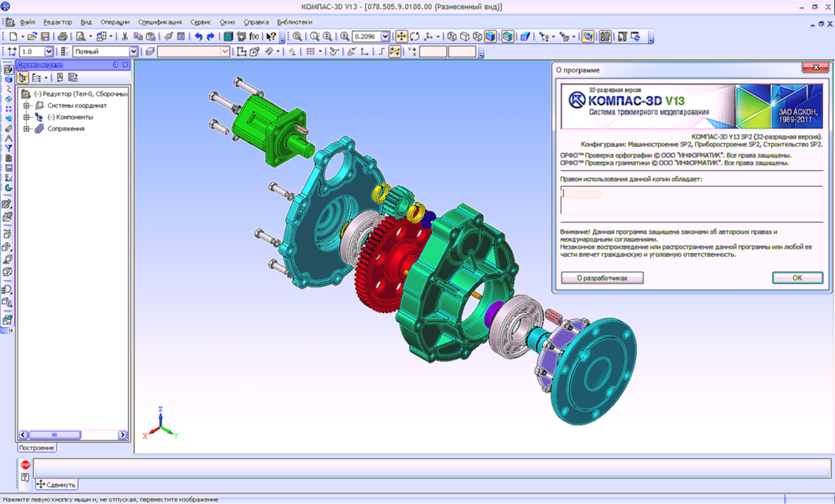Select the Pan view crossed-arrows tool
Image resolution: width=835 pixels, height=504 pixels.
(x=401, y=36)
